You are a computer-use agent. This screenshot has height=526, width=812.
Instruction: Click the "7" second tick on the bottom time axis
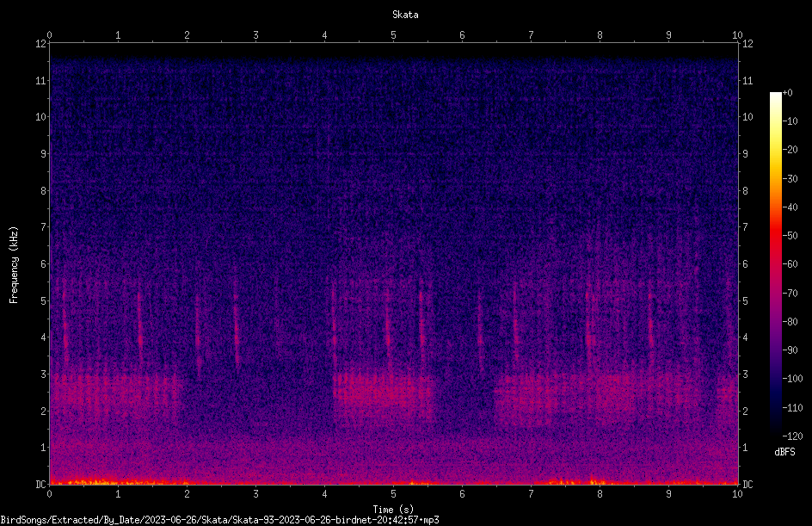click(531, 494)
